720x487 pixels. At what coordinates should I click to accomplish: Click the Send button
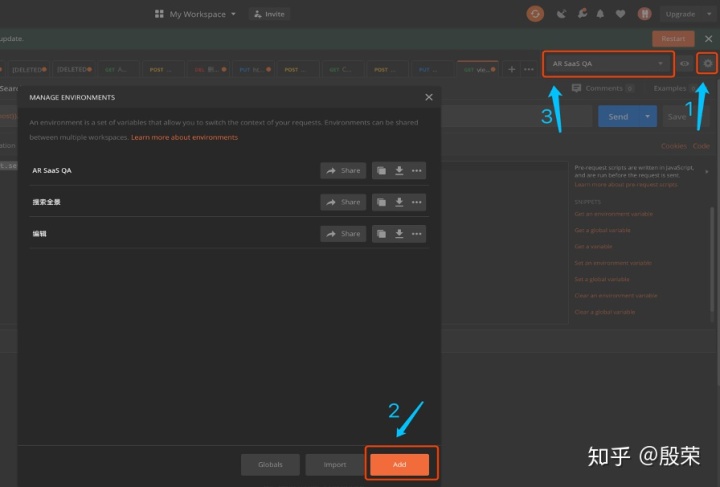click(x=618, y=117)
